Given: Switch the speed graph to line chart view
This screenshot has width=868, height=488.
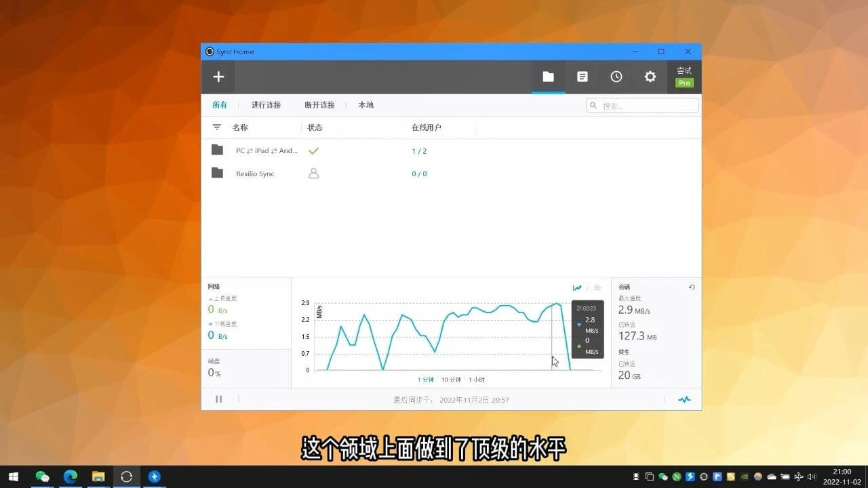Looking at the screenshot, I should tap(577, 288).
